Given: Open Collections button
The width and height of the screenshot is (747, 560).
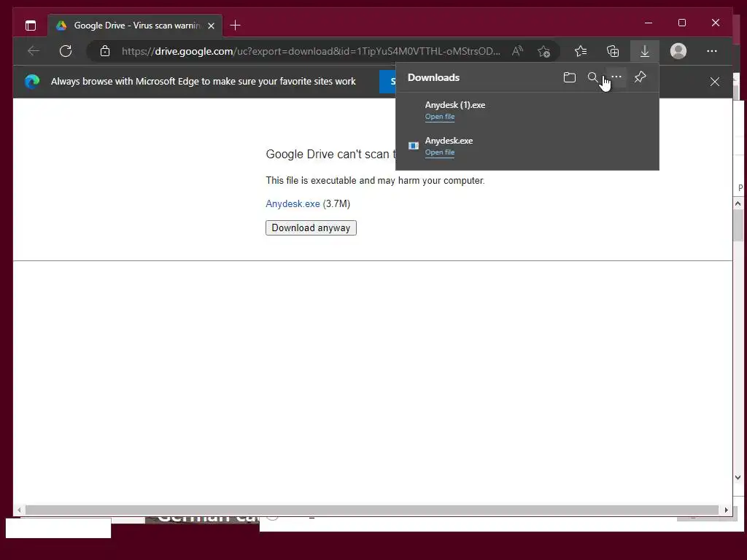Looking at the screenshot, I should pos(613,51).
